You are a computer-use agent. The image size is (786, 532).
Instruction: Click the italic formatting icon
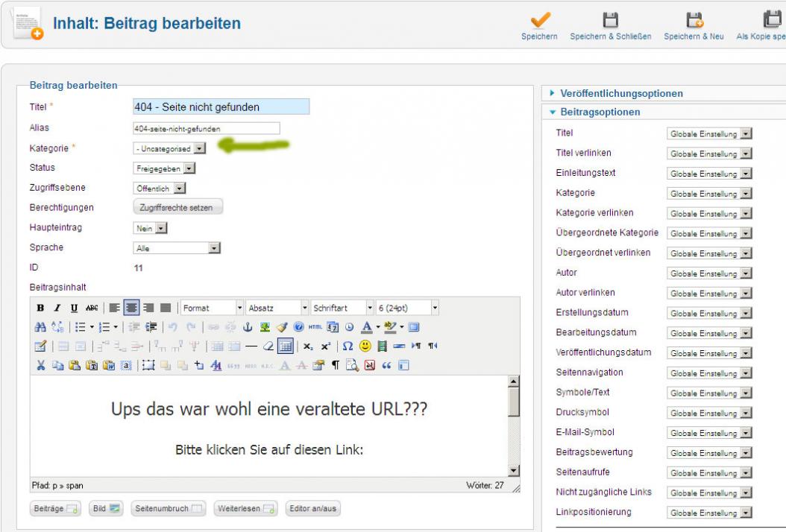point(57,308)
